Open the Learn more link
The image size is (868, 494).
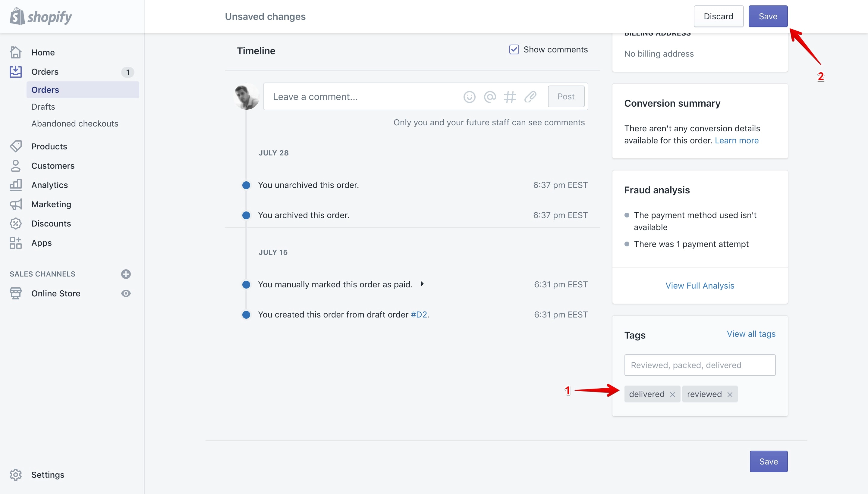click(736, 140)
